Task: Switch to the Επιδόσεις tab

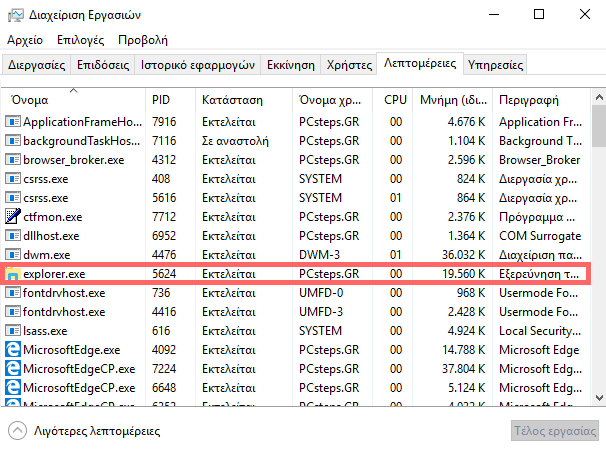Action: (x=103, y=65)
